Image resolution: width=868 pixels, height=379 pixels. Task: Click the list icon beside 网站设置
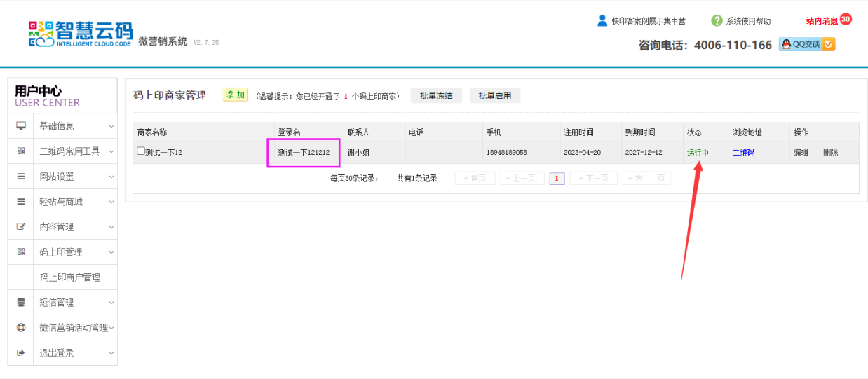[x=21, y=177]
